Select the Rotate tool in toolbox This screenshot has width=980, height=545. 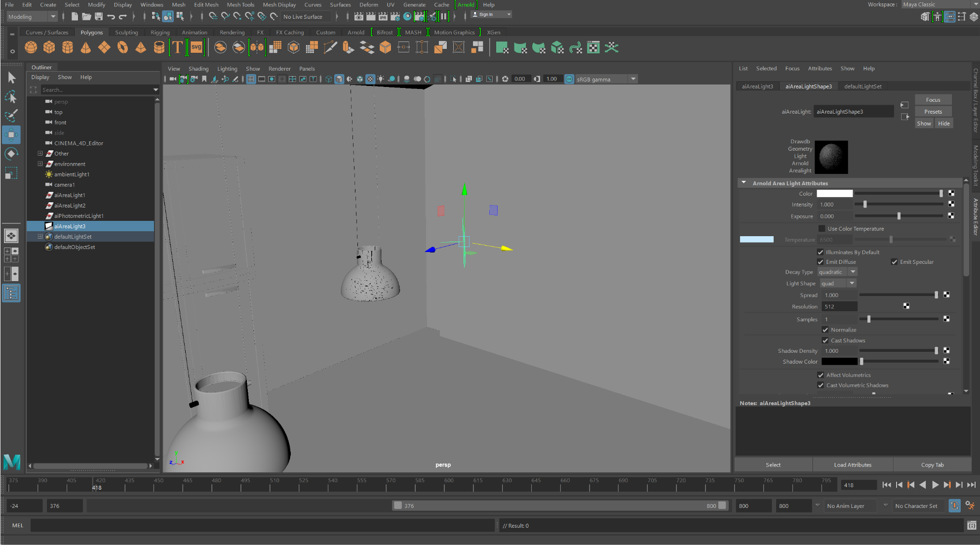click(11, 154)
